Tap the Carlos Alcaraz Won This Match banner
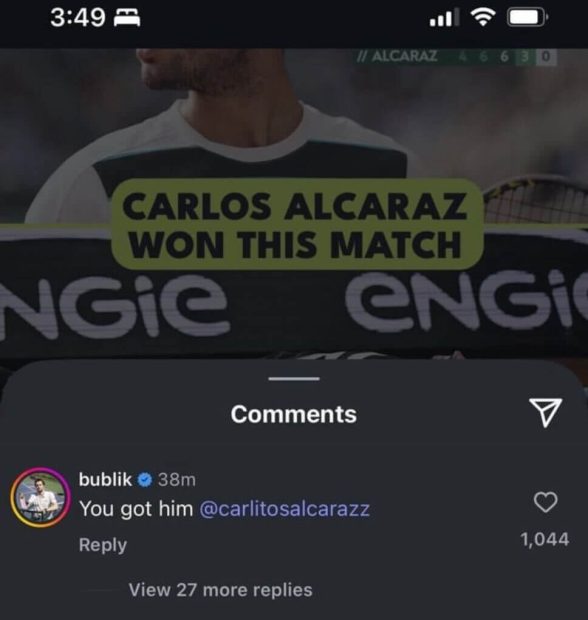This screenshot has height=620, width=588. (x=297, y=224)
